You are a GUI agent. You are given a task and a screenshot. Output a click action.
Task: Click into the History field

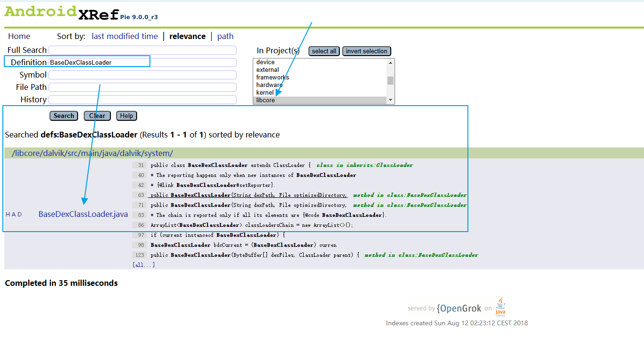[x=143, y=99]
